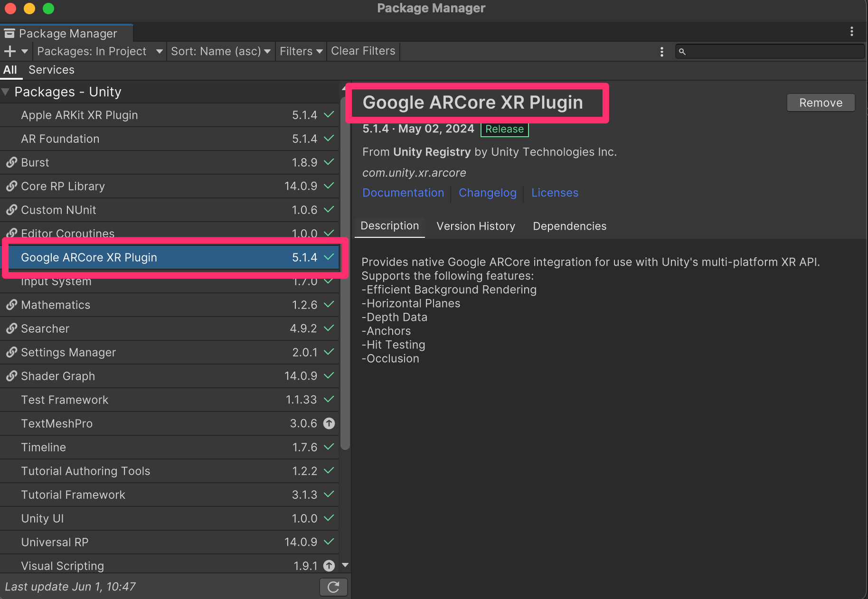
Task: Click the Shader Graph link icon
Action: (x=11, y=376)
